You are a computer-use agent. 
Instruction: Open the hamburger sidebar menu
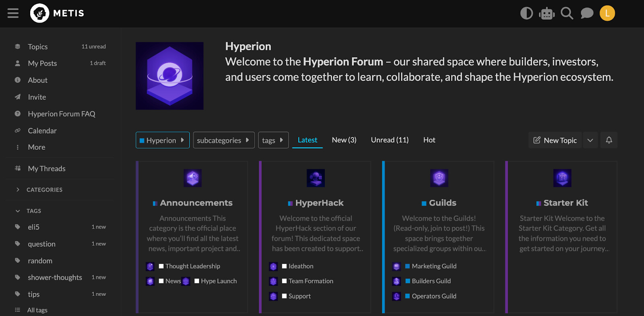13,13
